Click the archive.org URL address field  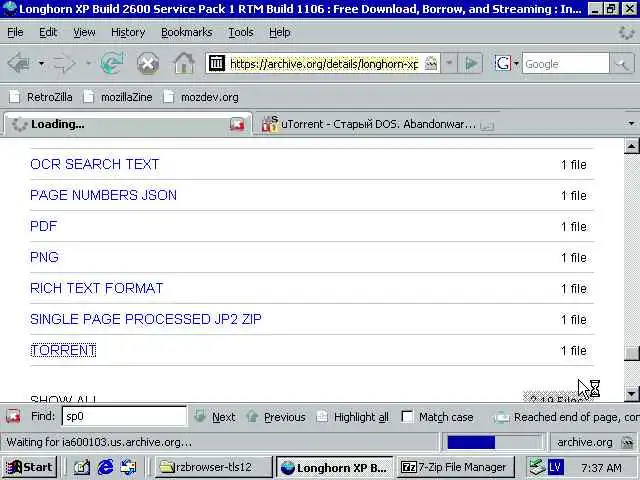point(324,64)
